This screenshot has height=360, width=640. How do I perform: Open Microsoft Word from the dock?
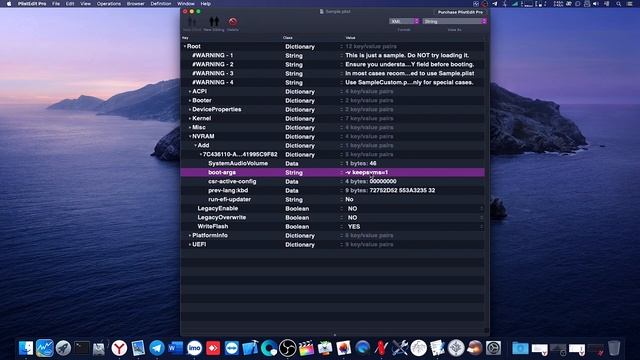coord(176,348)
